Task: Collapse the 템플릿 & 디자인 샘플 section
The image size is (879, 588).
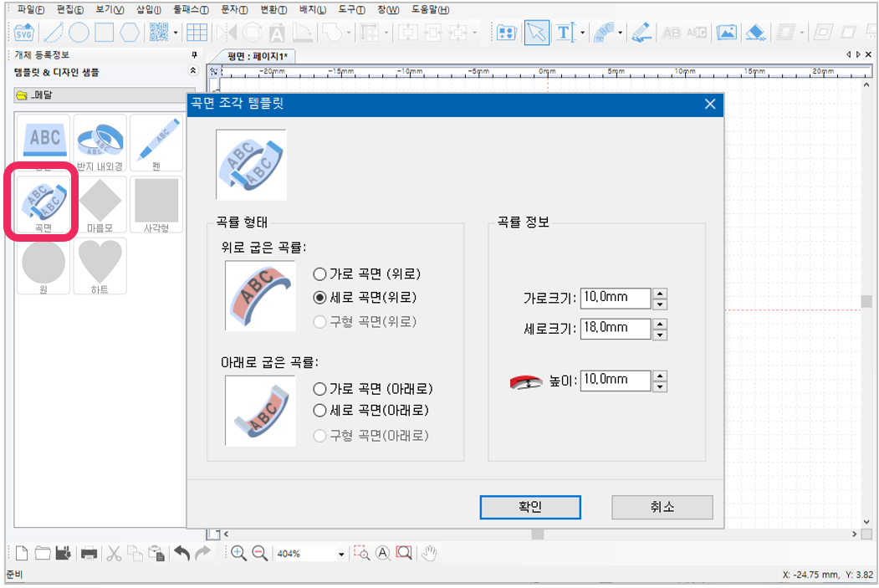Action: (193, 70)
